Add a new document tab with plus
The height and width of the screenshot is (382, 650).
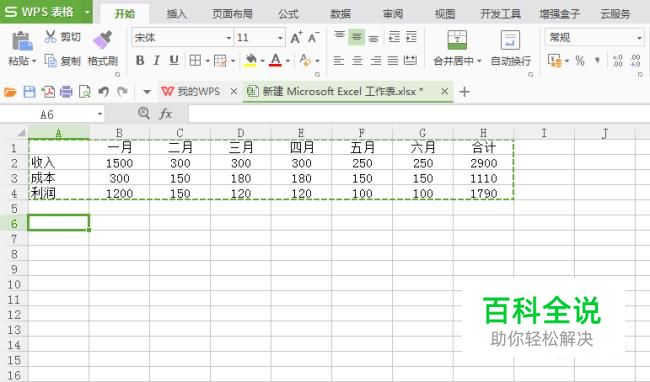(x=465, y=92)
